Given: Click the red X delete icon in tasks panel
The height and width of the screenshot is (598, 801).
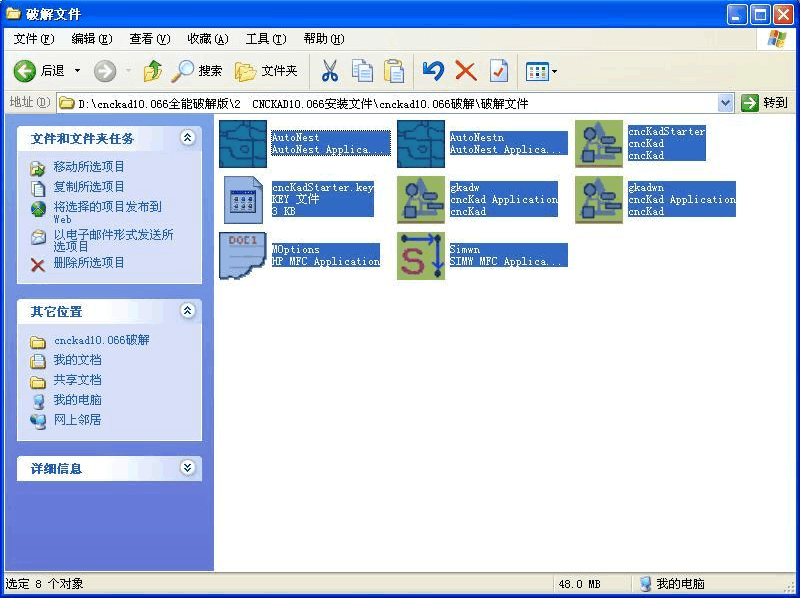Looking at the screenshot, I should (38, 265).
